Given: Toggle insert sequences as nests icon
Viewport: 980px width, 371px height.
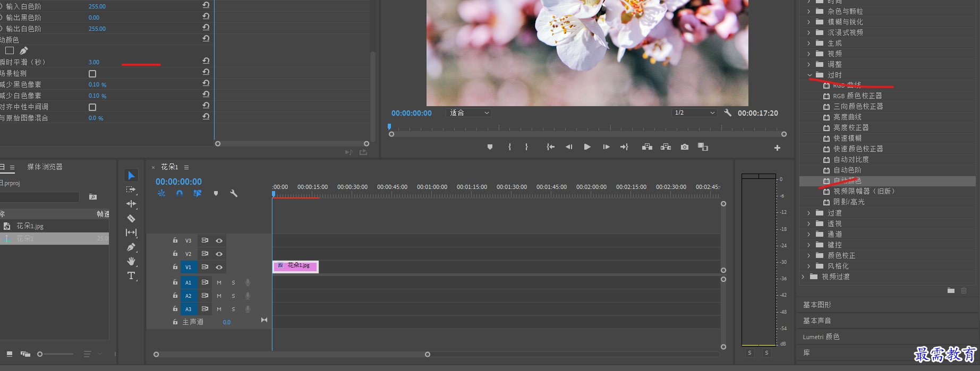Looking at the screenshot, I should tap(161, 193).
